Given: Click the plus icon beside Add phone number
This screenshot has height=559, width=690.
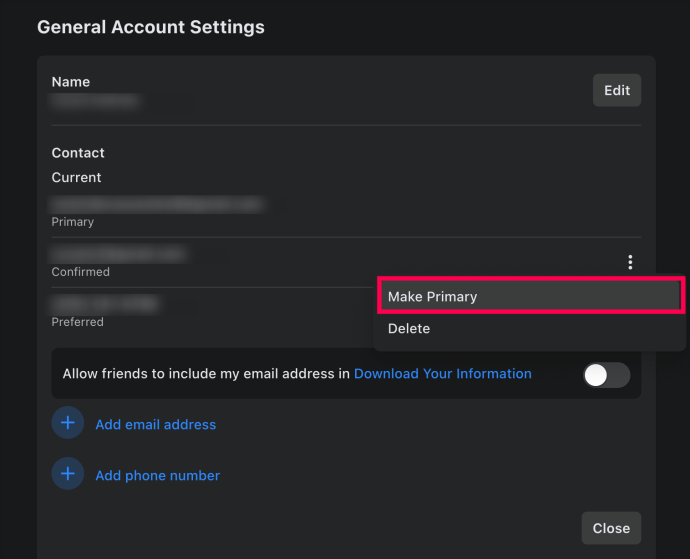Looking at the screenshot, I should tap(68, 474).
